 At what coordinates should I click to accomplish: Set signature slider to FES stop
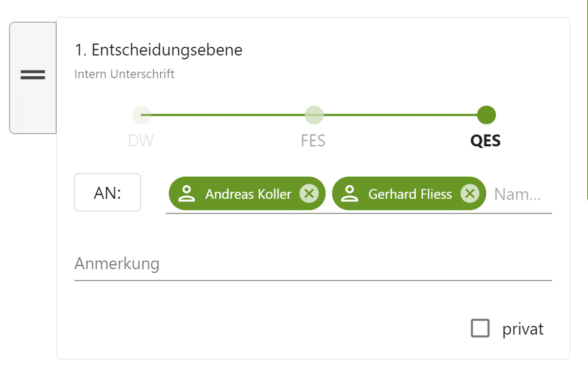pos(314,115)
